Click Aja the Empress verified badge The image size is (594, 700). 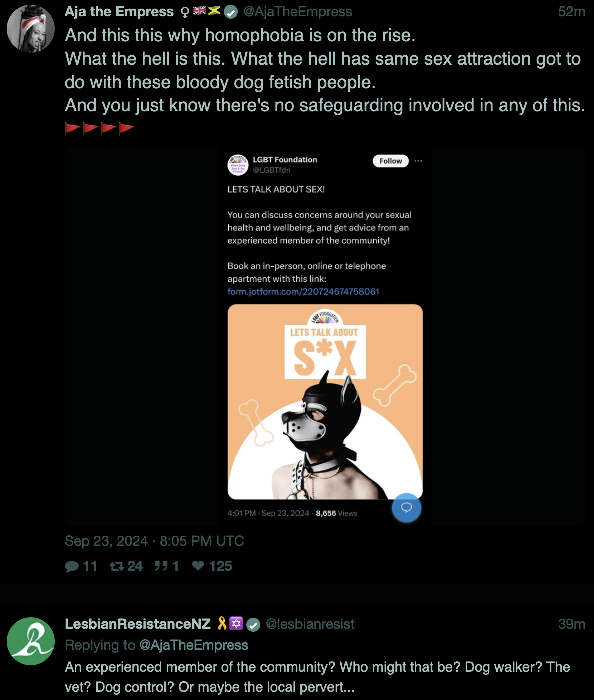click(230, 12)
